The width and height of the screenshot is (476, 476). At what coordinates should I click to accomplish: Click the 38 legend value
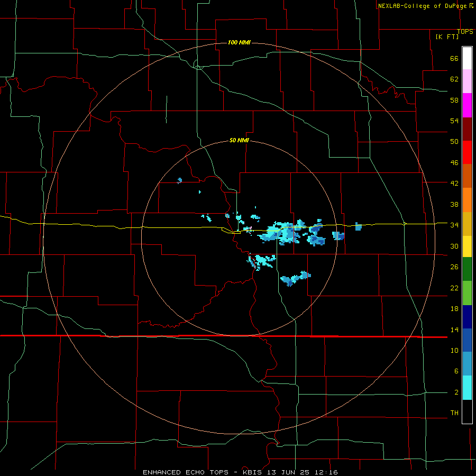[454, 204]
